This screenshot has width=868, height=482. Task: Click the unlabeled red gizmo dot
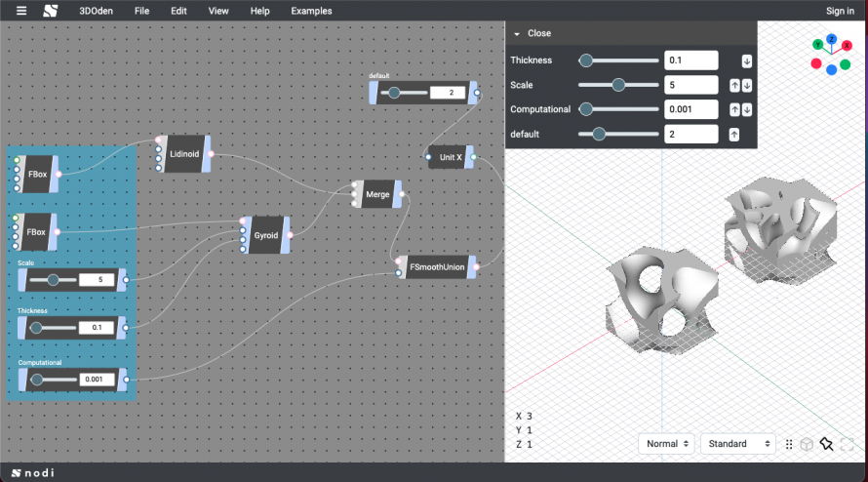tap(816, 63)
